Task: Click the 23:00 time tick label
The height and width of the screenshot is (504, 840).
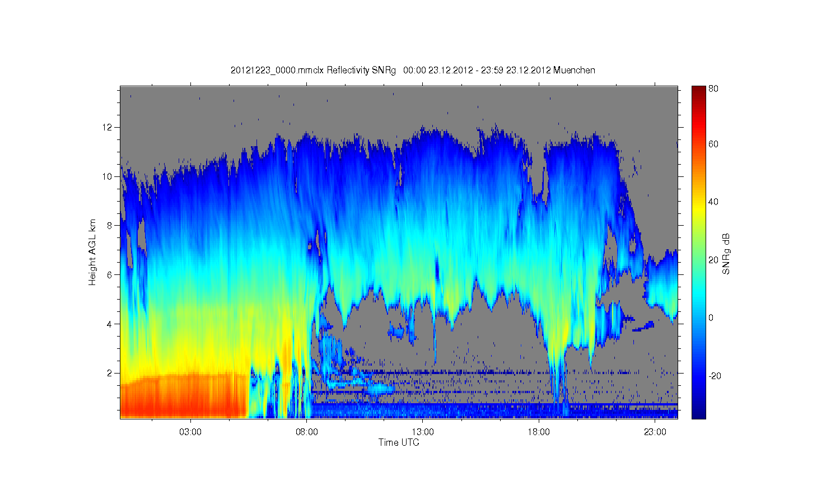Action: point(655,432)
